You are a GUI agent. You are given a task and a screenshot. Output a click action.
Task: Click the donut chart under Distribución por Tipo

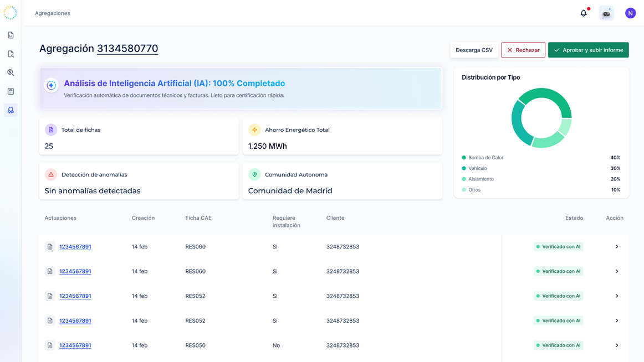(541, 118)
